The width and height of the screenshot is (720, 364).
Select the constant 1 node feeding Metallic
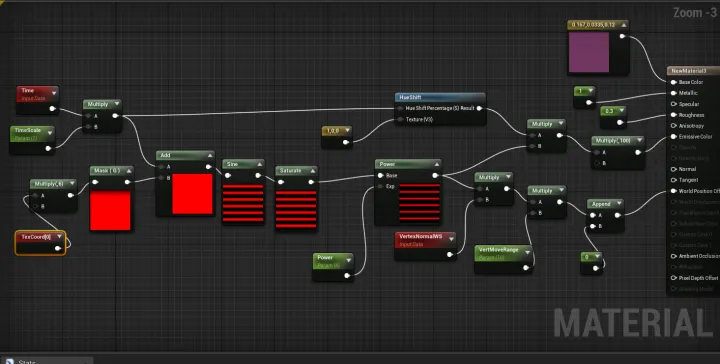pyautogui.click(x=584, y=97)
